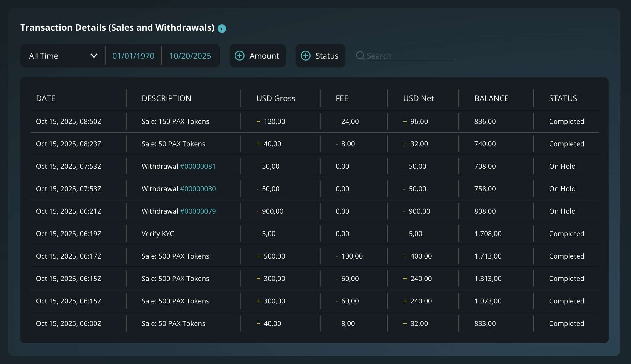The image size is (631, 364).
Task: Click the plus icon on Amount filter
Action: (x=240, y=56)
